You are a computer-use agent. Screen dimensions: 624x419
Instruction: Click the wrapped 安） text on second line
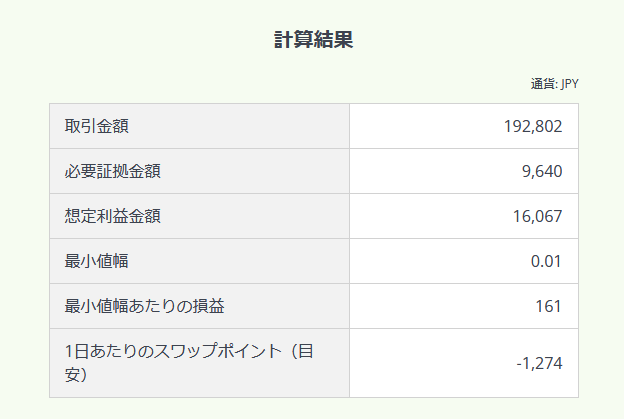tap(76, 375)
